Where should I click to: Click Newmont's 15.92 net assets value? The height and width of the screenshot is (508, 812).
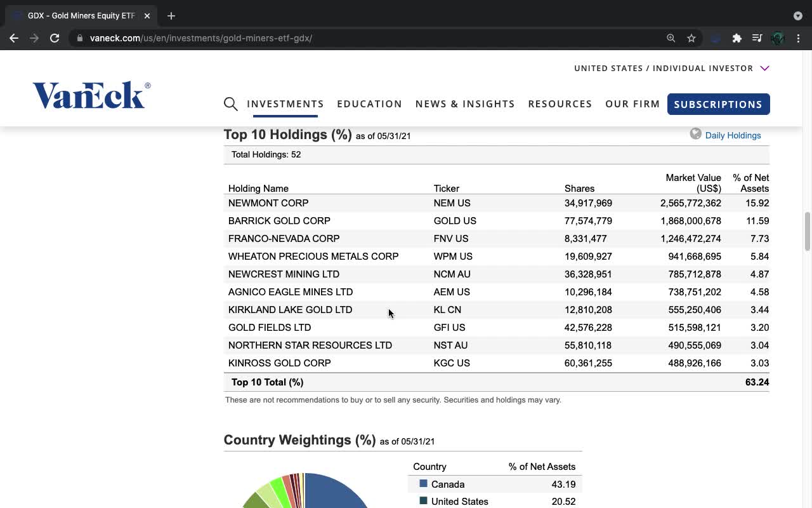click(757, 203)
